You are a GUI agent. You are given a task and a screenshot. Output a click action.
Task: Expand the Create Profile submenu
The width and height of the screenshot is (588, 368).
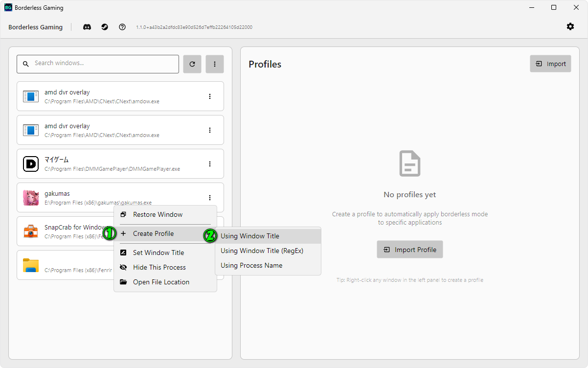click(153, 233)
